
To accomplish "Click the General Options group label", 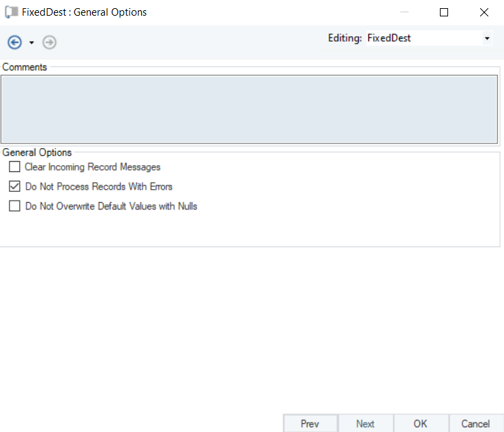I will click(37, 153).
